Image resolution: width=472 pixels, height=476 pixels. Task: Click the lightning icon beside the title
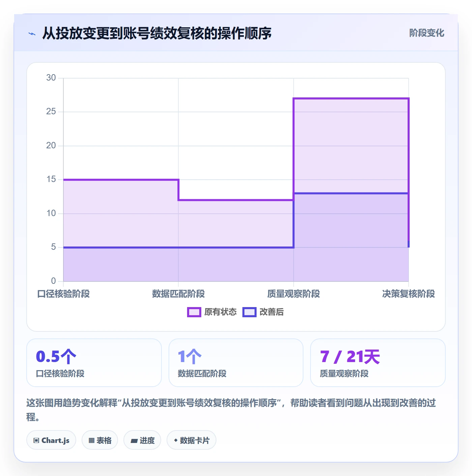tap(32, 34)
